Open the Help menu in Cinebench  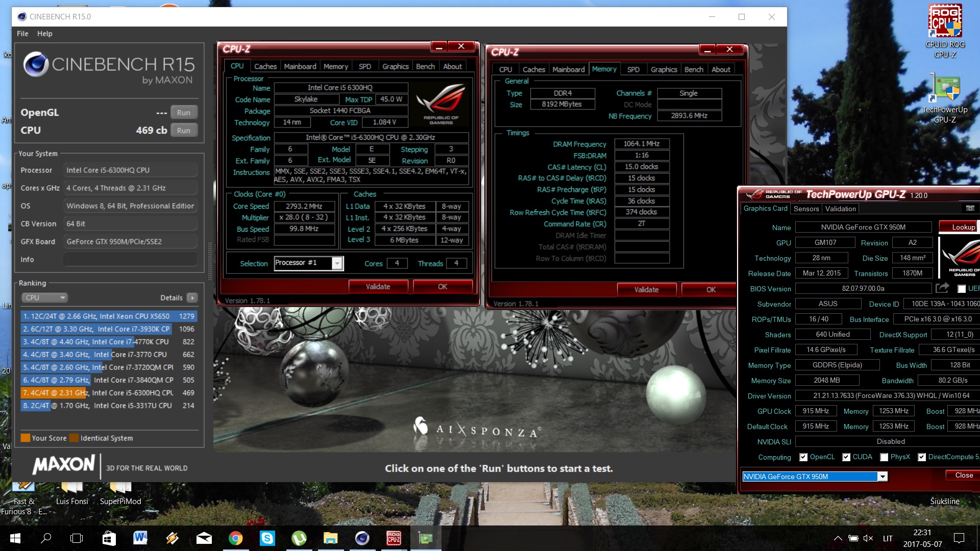pyautogui.click(x=44, y=34)
